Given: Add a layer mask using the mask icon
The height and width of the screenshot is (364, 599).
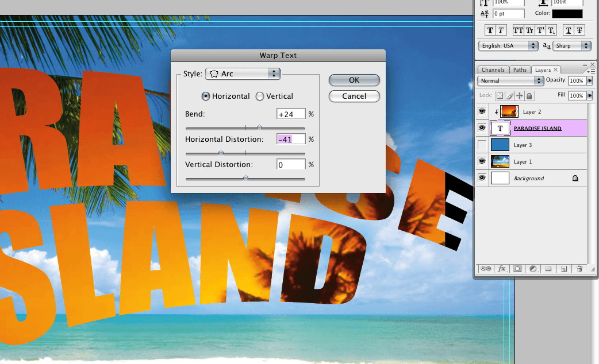Looking at the screenshot, I should [517, 268].
